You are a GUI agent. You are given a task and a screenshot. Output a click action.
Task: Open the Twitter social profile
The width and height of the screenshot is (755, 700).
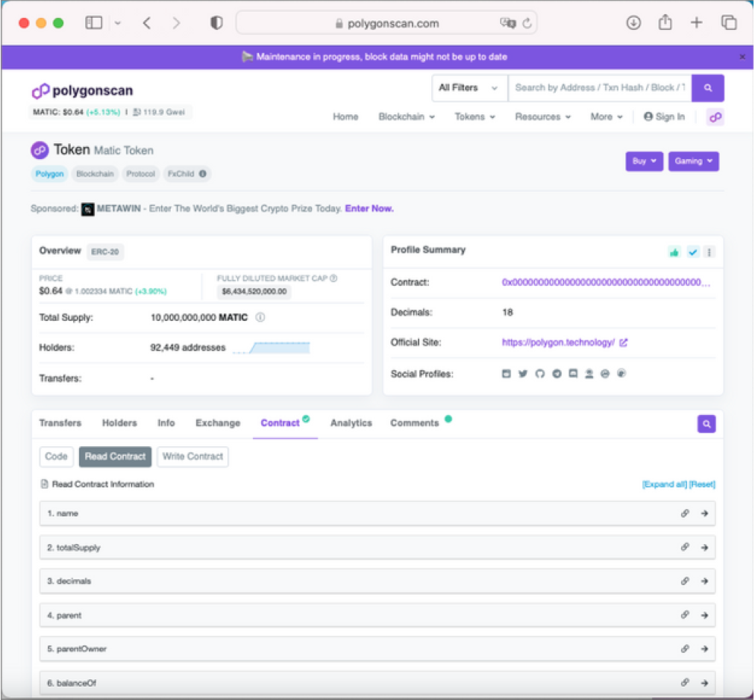[523, 373]
